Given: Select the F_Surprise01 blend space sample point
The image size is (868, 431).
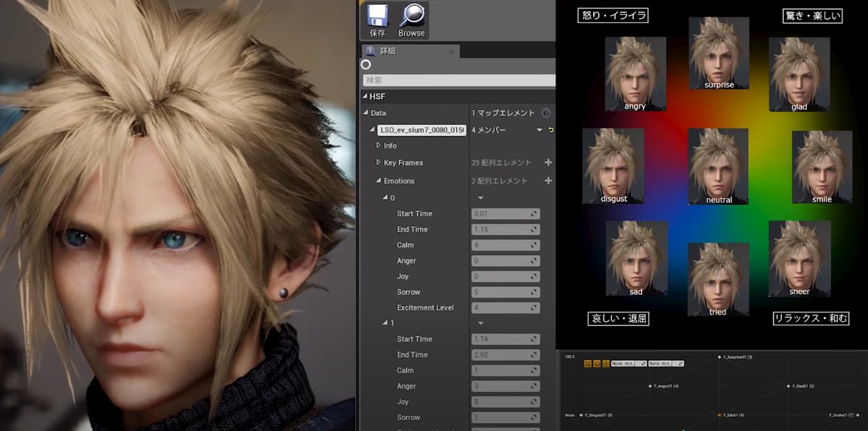Looking at the screenshot, I should (x=719, y=357).
